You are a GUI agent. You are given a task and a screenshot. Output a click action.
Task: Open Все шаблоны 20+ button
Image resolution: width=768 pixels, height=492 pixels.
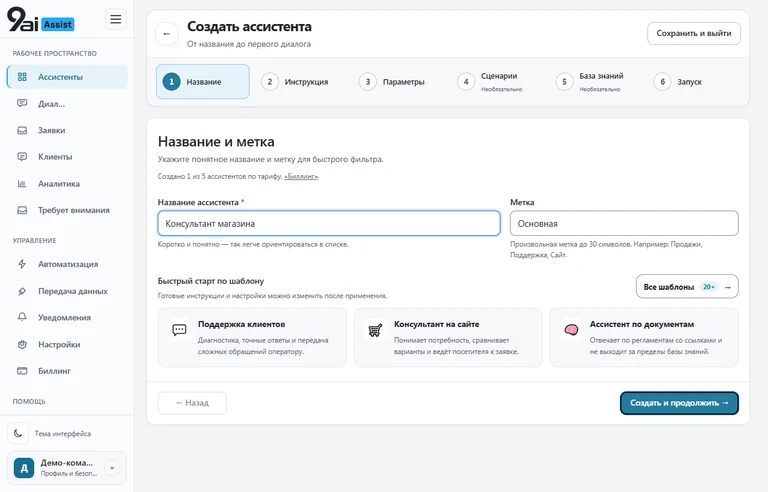[687, 287]
